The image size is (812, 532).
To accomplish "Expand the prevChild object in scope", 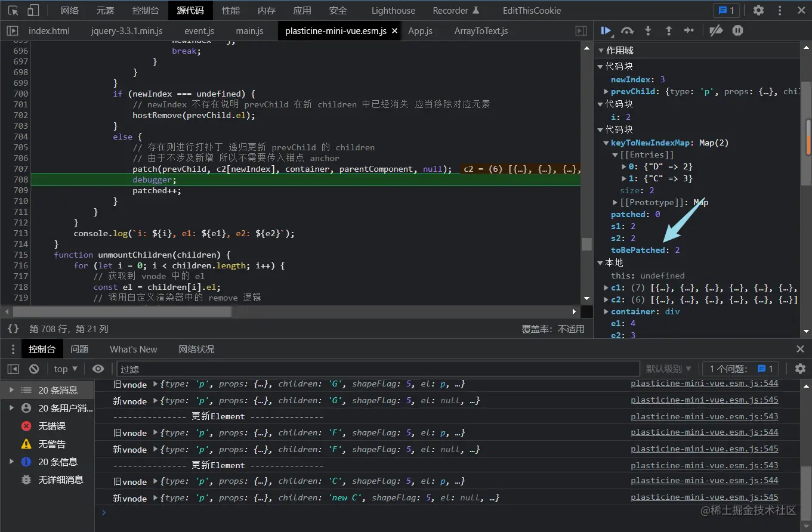I will point(606,91).
